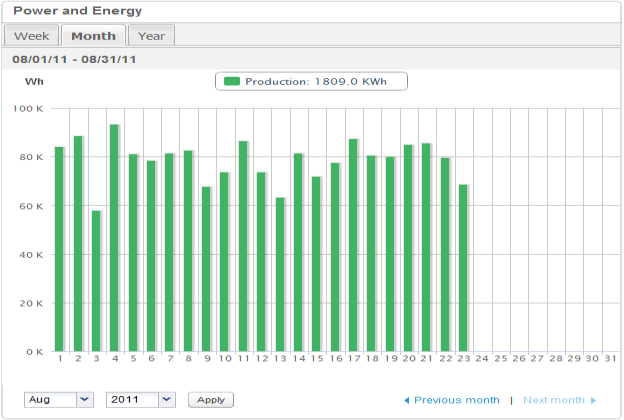624x420 pixels.
Task: Open the Year tab
Action: tap(151, 36)
